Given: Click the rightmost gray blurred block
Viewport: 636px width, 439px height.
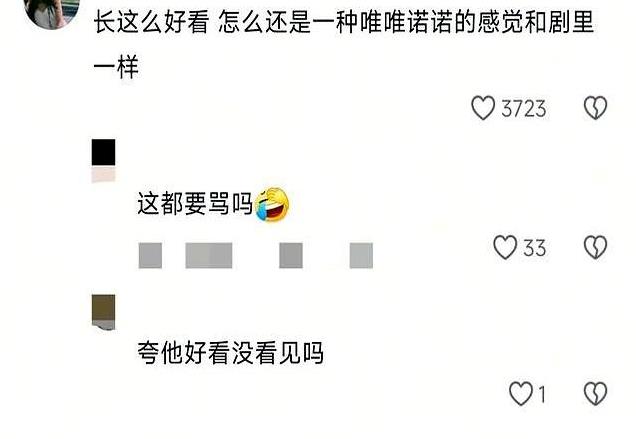Looking at the screenshot, I should pyautogui.click(x=361, y=256).
